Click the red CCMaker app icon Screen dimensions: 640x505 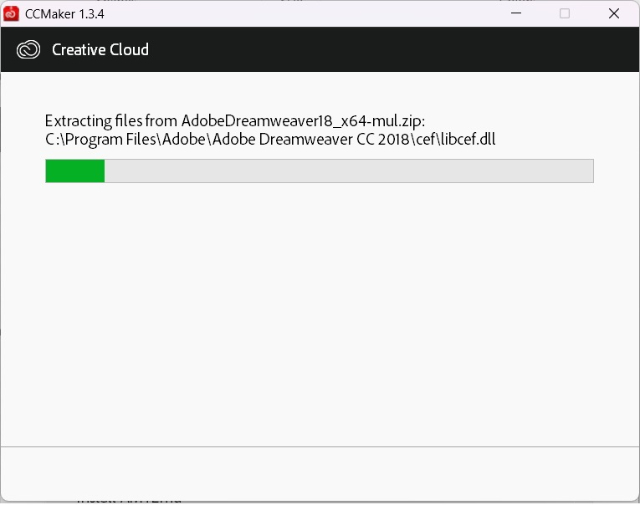click(11, 13)
